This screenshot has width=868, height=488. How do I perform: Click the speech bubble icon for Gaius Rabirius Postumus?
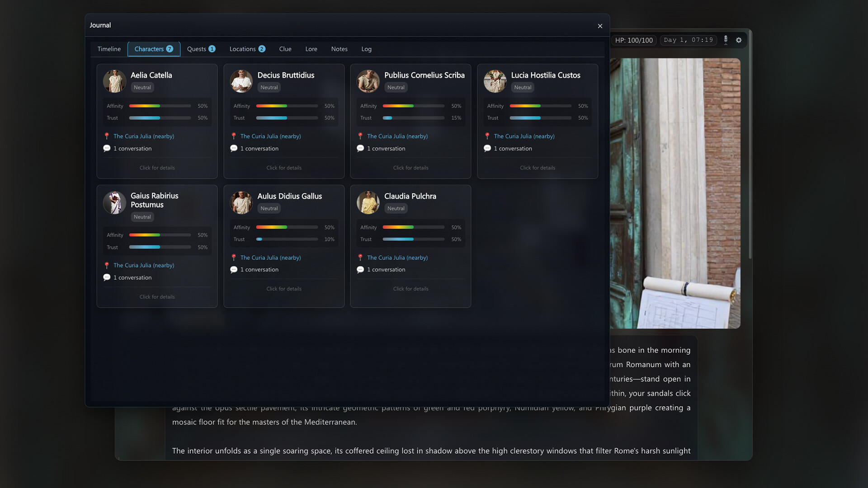pyautogui.click(x=107, y=277)
